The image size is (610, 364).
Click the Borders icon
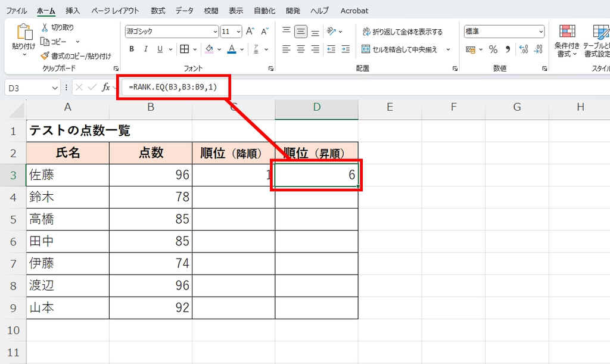[185, 49]
